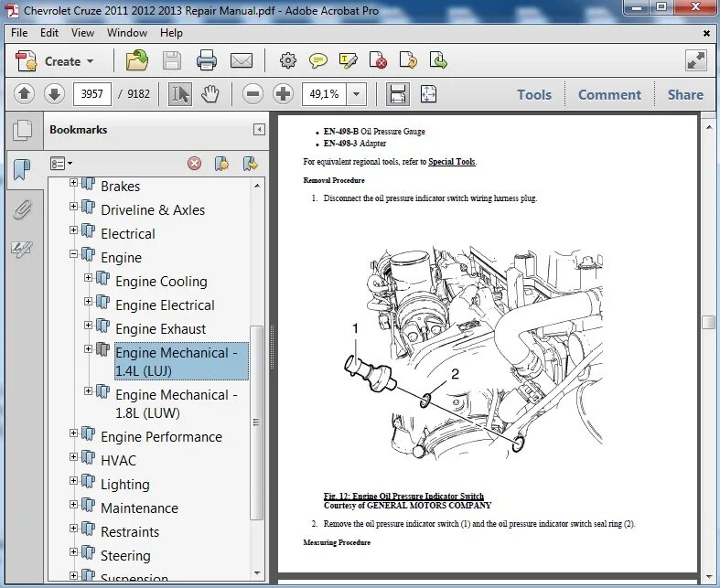This screenshot has width=720, height=588.
Task: Follow the Special Tools link
Action: click(x=451, y=162)
